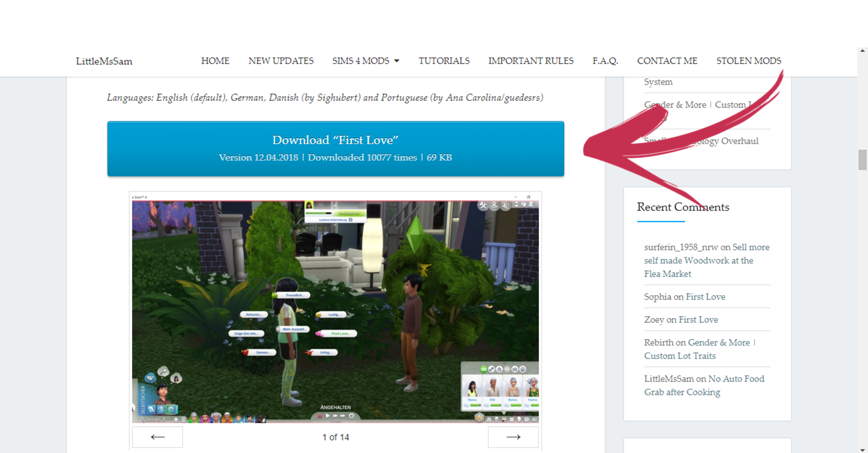Click the vertical scrollbar thumb

coord(862,159)
